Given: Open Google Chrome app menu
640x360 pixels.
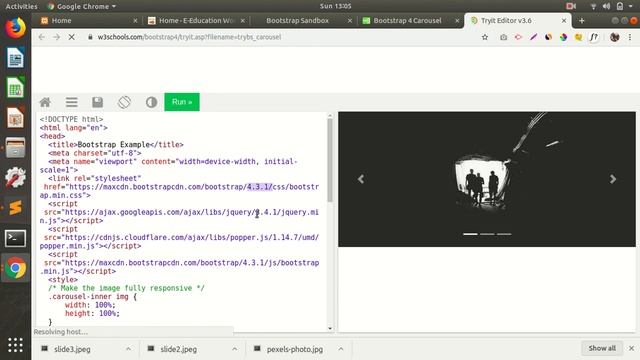Looking at the screenshot, I should (82, 6).
